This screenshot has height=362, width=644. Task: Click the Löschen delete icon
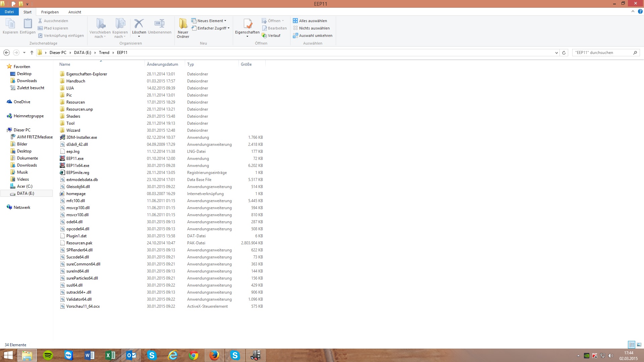[139, 24]
